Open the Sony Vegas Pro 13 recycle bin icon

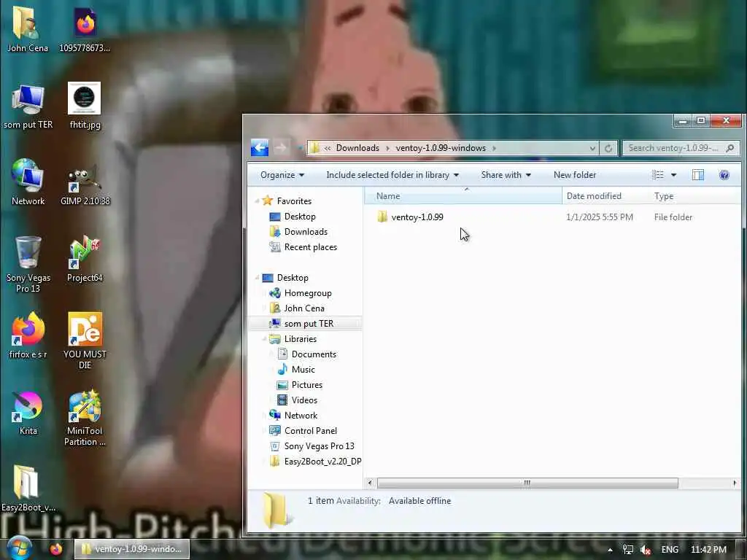click(28, 264)
